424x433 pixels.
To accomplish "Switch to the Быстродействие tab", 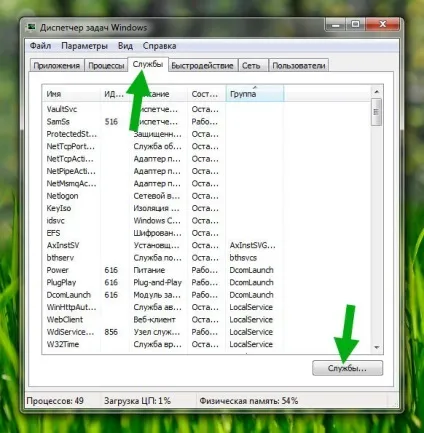I will (x=202, y=65).
